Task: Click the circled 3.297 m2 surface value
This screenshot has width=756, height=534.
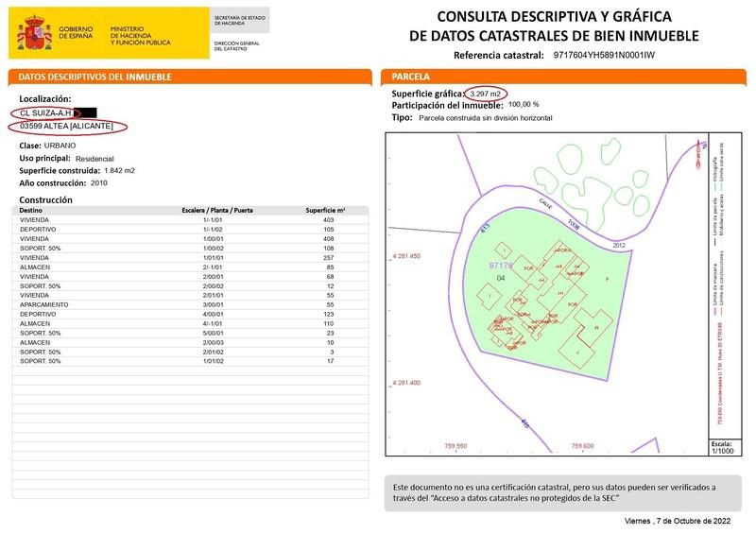Action: coord(485,94)
